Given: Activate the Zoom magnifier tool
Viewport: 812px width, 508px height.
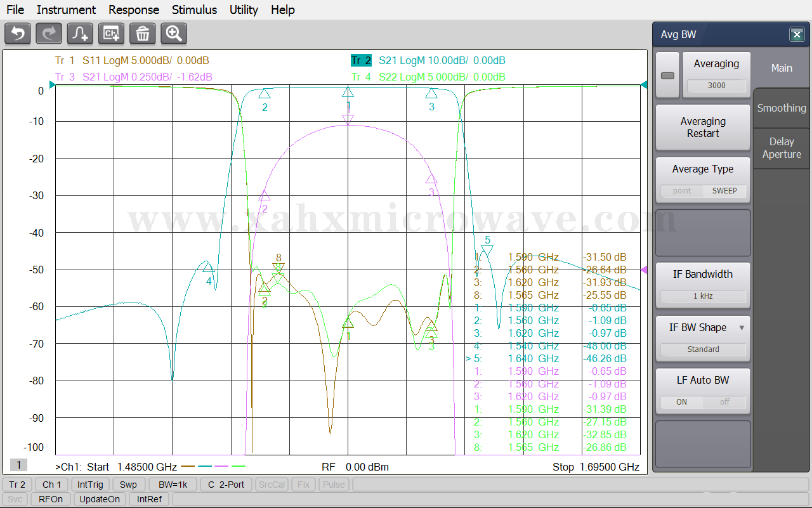Looking at the screenshot, I should coord(174,34).
